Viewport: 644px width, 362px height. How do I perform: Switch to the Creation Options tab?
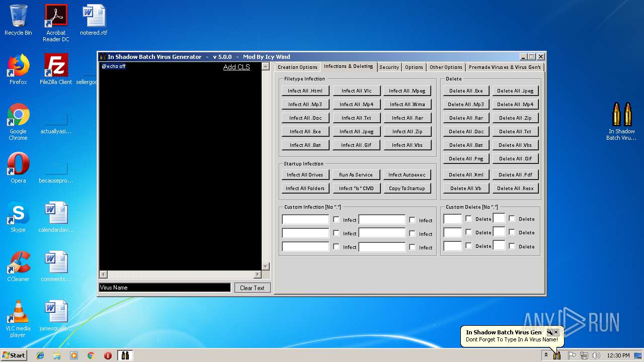(297, 67)
